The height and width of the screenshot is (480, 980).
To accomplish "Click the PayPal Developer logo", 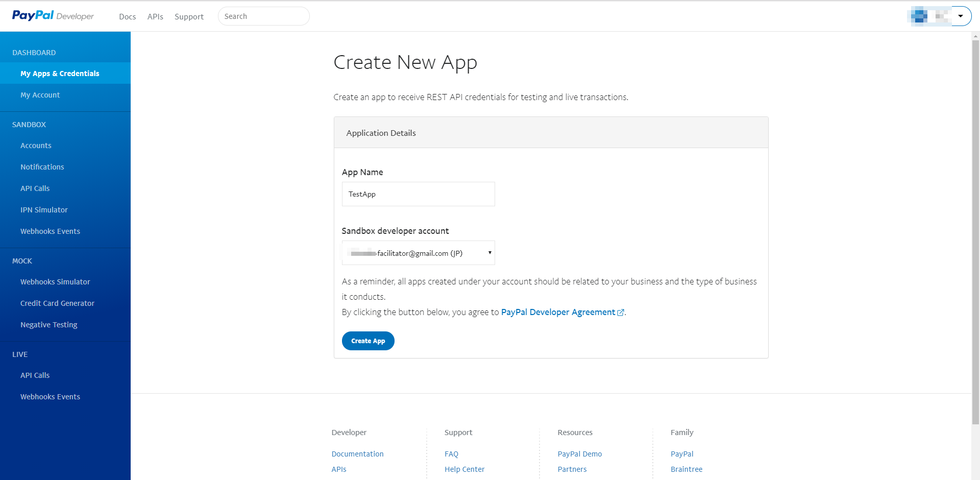I will 53,16.
